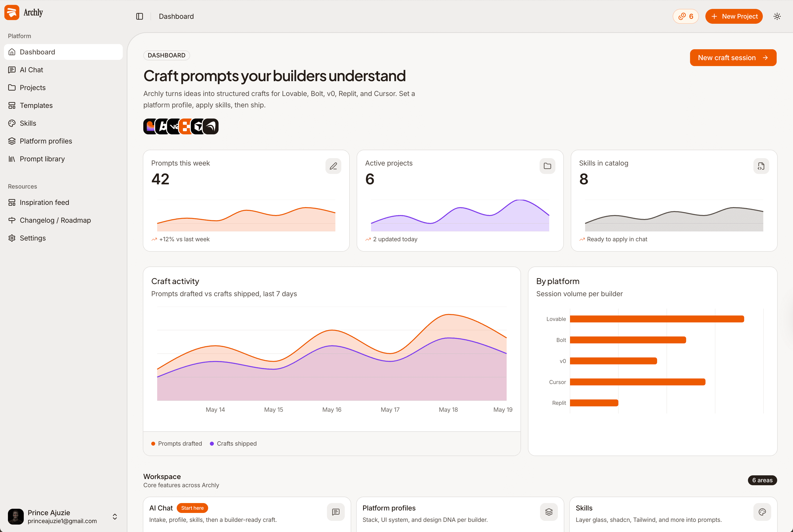Click the May 16 axis label
The width and height of the screenshot is (793, 532).
coord(331,410)
